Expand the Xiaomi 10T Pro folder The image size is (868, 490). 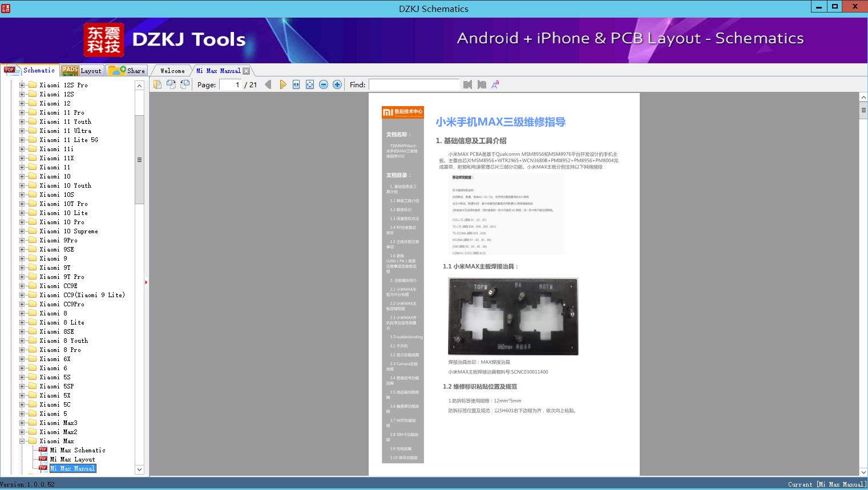[22, 204]
